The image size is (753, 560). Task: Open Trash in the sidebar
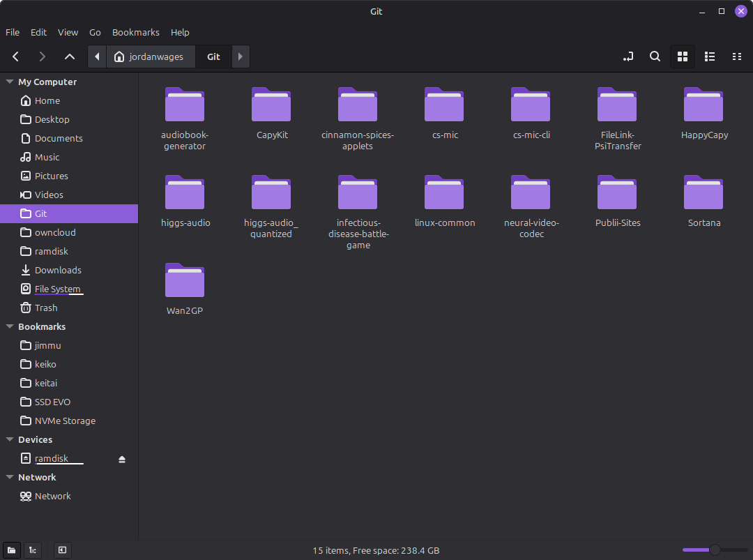[69, 308]
